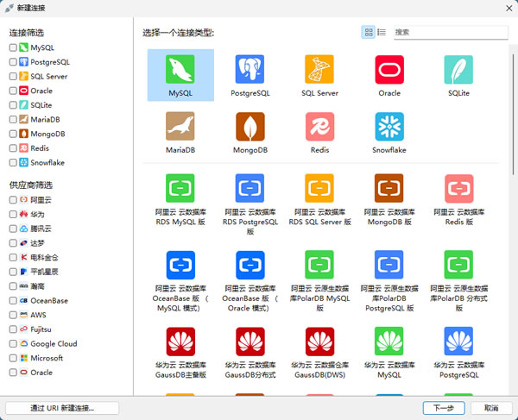Choose 华为云 GaussDB(DWS) icon

coord(319,341)
